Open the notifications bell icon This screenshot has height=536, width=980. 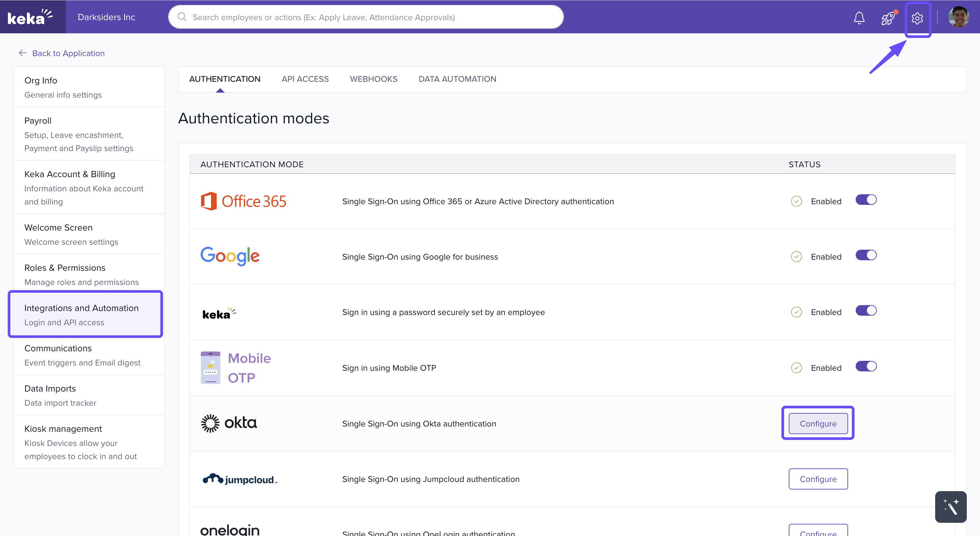point(859,17)
